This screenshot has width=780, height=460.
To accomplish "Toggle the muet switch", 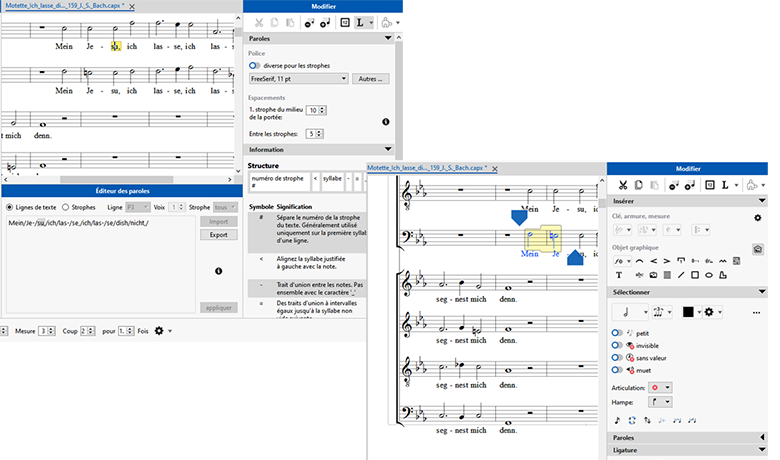I will [x=617, y=370].
